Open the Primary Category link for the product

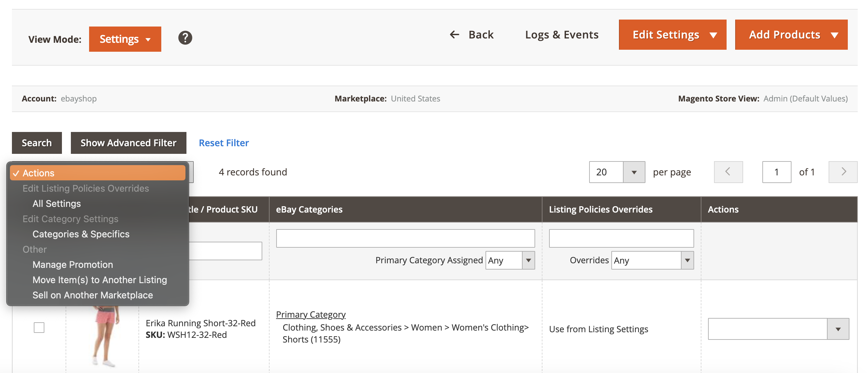click(x=311, y=314)
